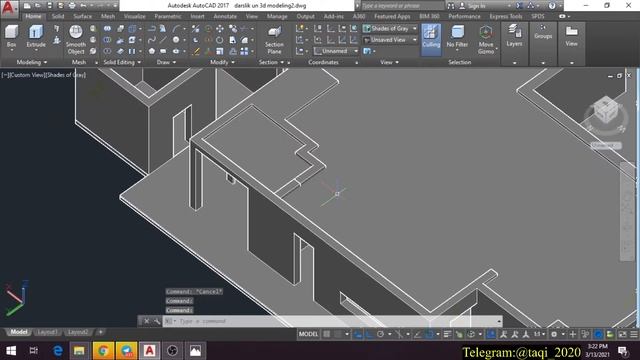Viewport: 640px width, 360px height.
Task: Open the Unnamed UCS dropdown
Action: (336, 51)
